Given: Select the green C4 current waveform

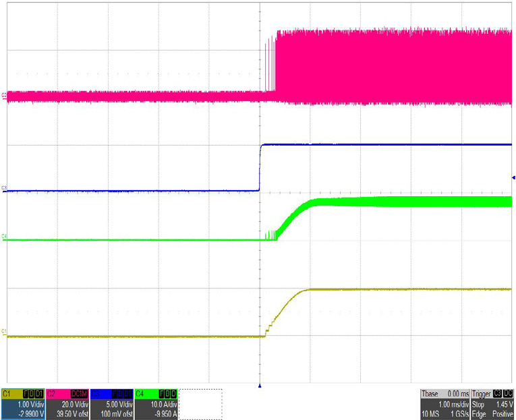Looking at the screenshot, I should click(405, 202).
